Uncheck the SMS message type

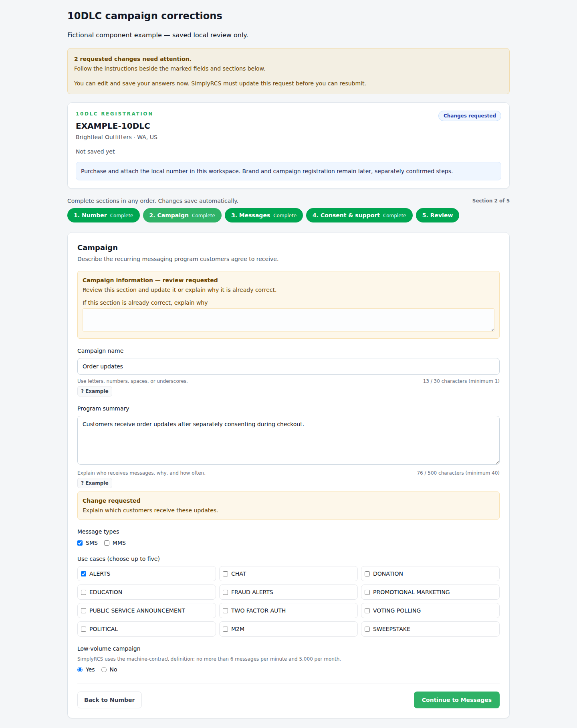click(x=80, y=543)
